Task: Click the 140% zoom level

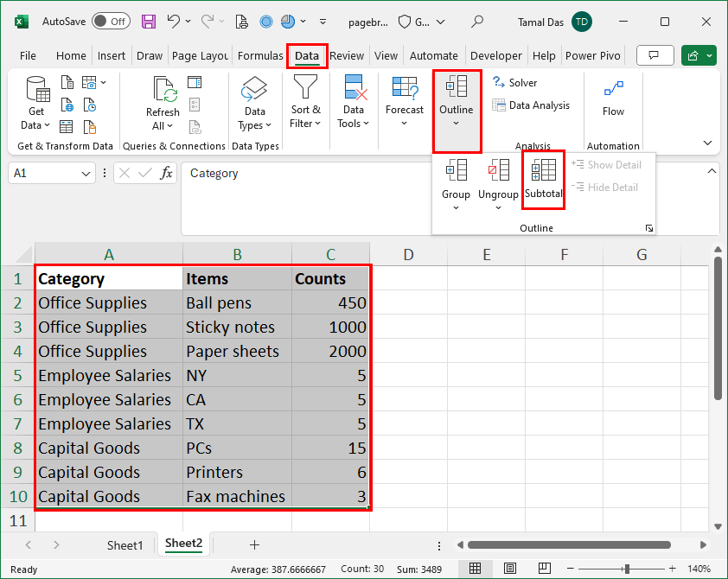Action: click(x=699, y=569)
